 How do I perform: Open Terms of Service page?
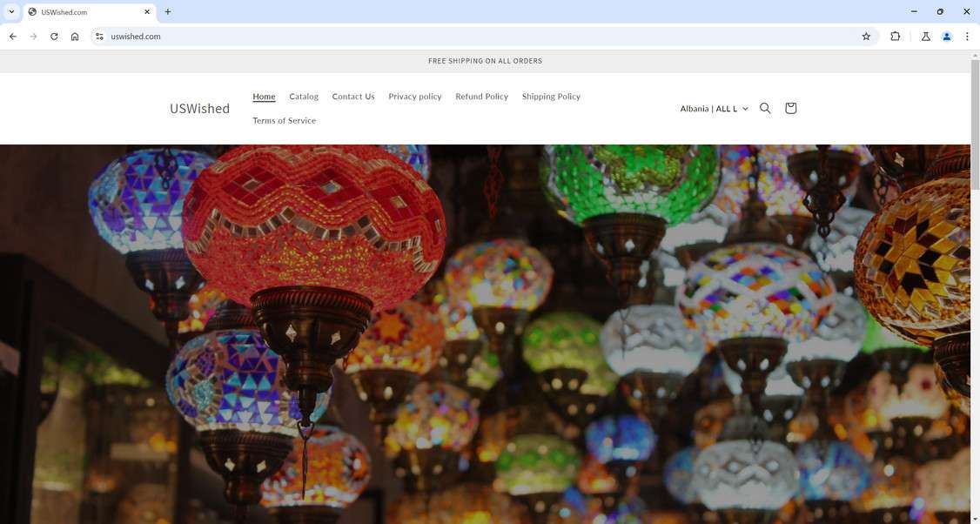pos(285,121)
